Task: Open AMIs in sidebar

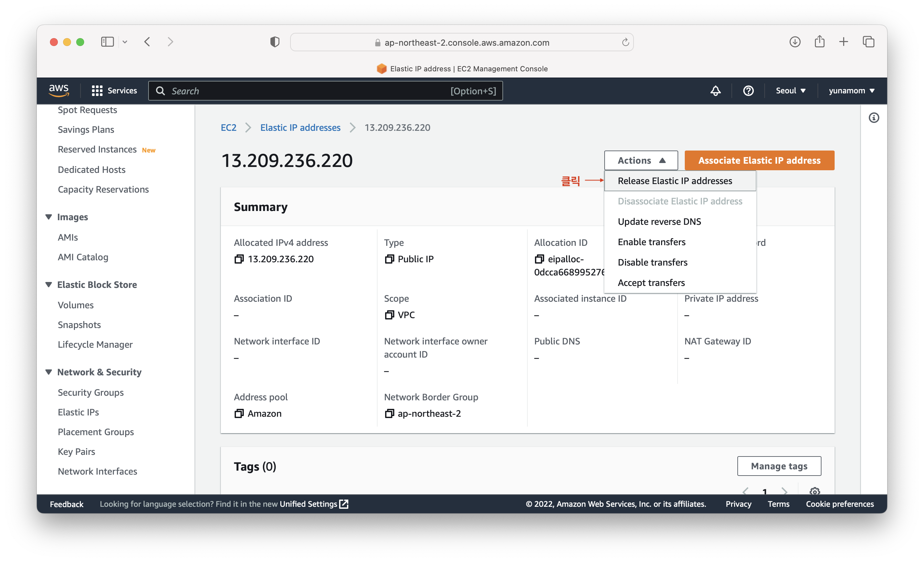Action: (68, 238)
